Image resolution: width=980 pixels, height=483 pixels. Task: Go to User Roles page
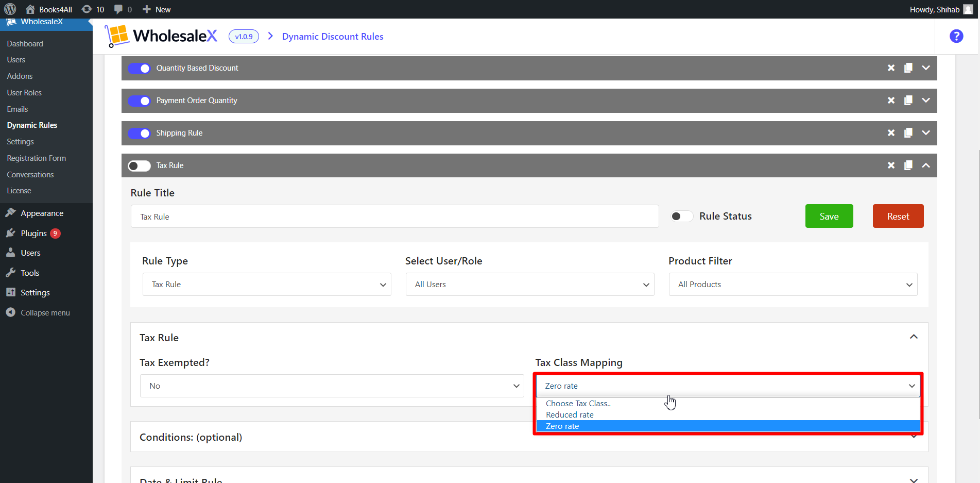(x=24, y=93)
